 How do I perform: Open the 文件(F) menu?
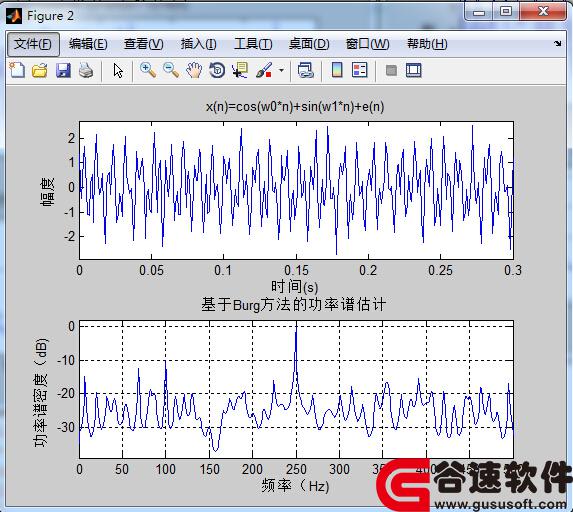tap(33, 44)
